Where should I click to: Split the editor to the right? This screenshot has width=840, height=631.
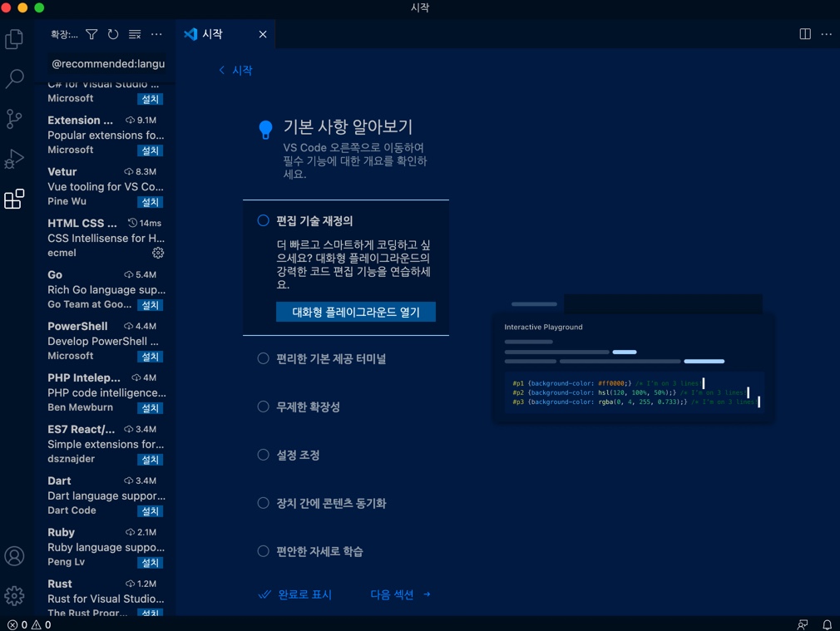[805, 34]
